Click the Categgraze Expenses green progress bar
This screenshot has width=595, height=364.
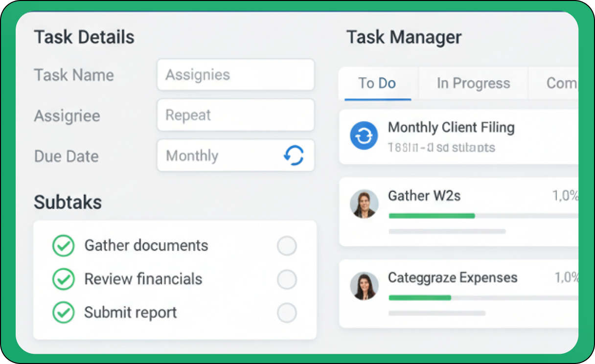[x=420, y=297]
